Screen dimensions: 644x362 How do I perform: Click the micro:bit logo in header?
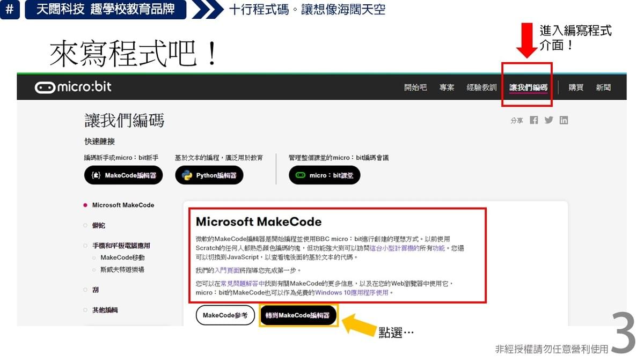coord(73,87)
